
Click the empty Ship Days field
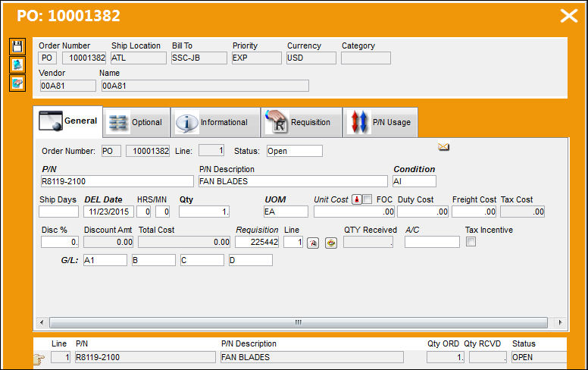[x=59, y=212]
